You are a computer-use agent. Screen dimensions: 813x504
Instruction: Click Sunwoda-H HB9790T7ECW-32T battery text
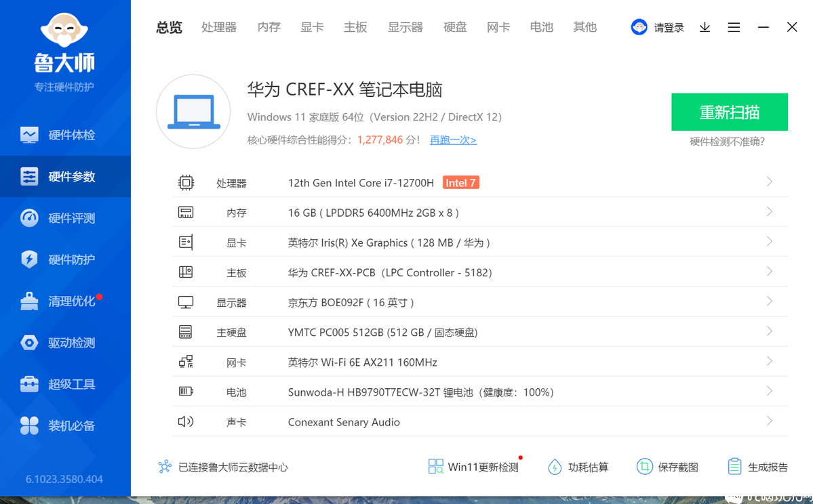pos(420,392)
